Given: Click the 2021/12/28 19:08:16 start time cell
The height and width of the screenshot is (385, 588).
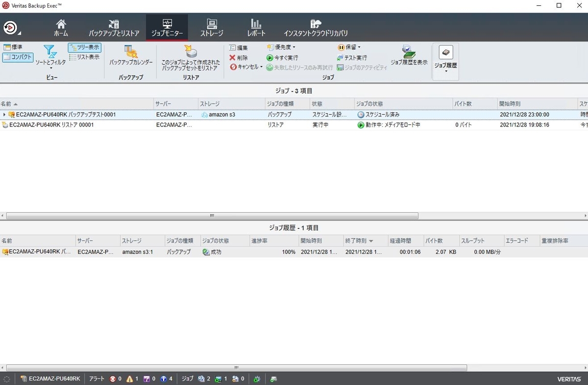Looking at the screenshot, I should click(524, 125).
